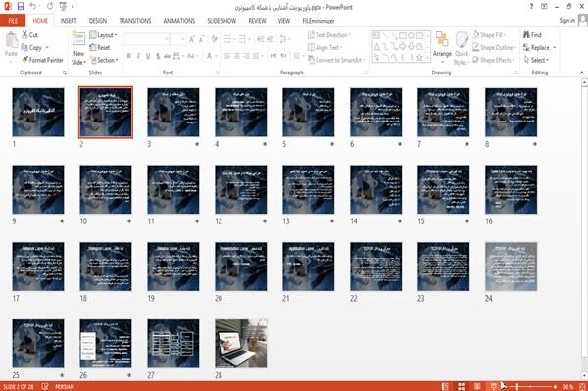The height and width of the screenshot is (391, 588).
Task: Click vertical scrollbar down arrow
Action: click(584, 376)
